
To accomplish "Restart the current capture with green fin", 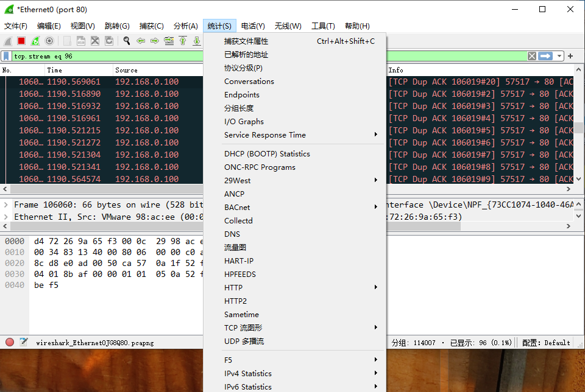I will coord(35,41).
